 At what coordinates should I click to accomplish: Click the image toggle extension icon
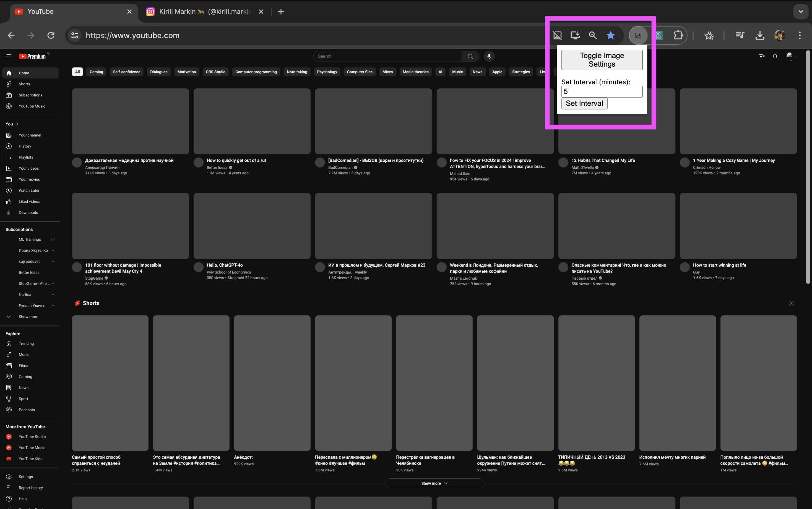638,35
